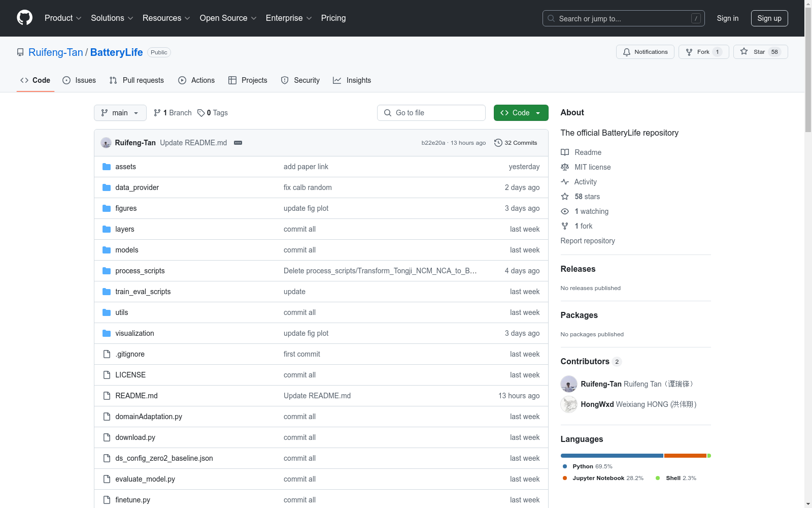Open the Pull requests tab
The image size is (812, 508).
tap(137, 80)
